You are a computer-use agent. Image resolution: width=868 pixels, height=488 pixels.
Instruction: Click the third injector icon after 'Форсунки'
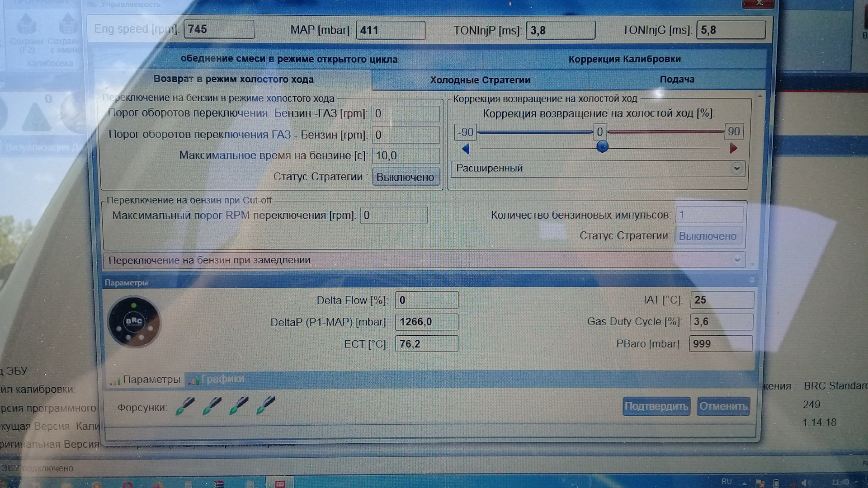[x=239, y=406]
